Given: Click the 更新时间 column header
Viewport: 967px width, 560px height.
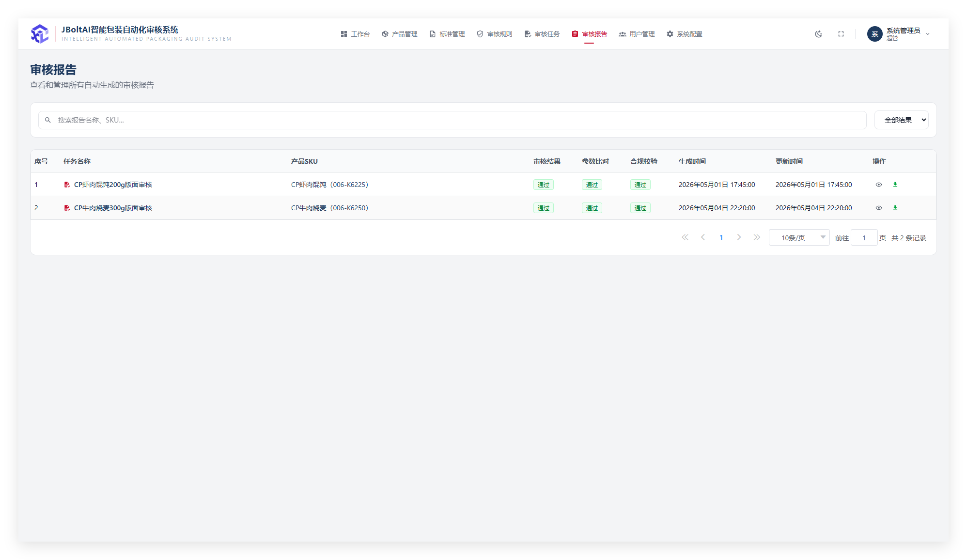Looking at the screenshot, I should tap(789, 161).
